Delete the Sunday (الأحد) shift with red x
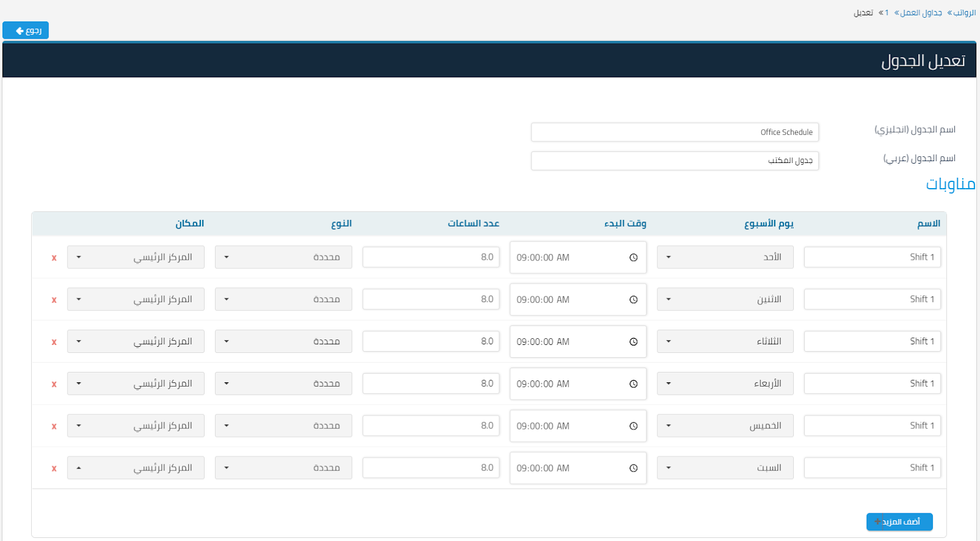This screenshot has width=980, height=541. coord(54,258)
